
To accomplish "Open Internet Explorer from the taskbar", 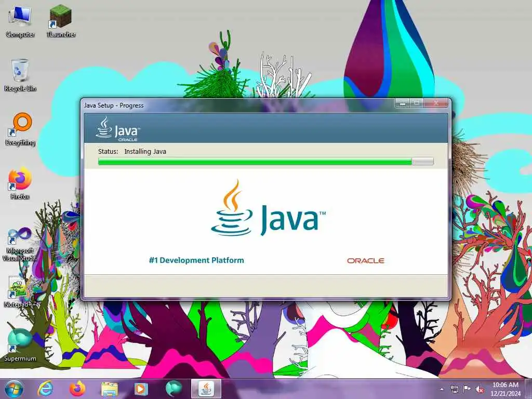I will coord(46,389).
